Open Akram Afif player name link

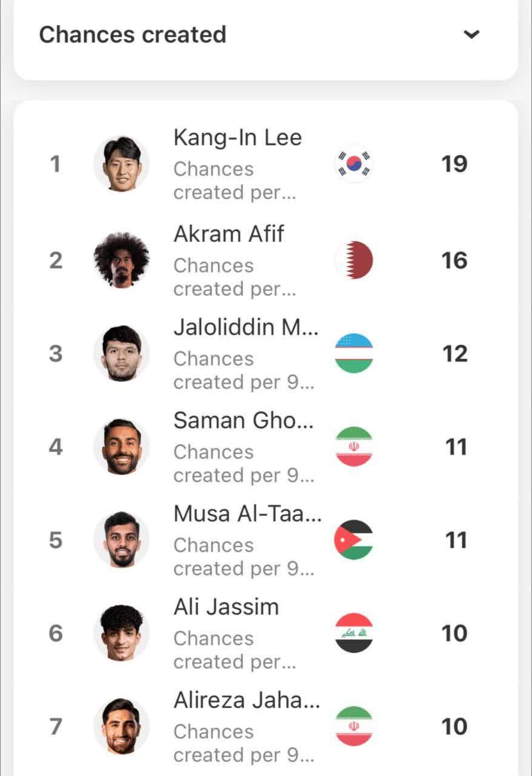pos(229,234)
